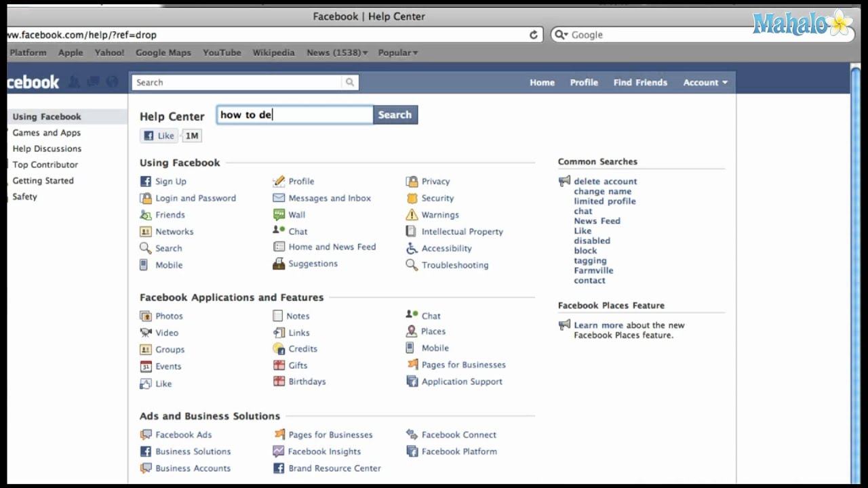Click the Accessibility wheelchair icon
This screenshot has width=868, height=488.
[412, 248]
